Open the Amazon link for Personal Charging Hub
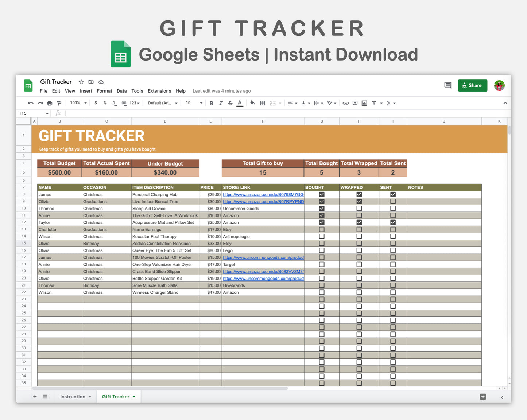The height and width of the screenshot is (420, 527). pos(263,194)
